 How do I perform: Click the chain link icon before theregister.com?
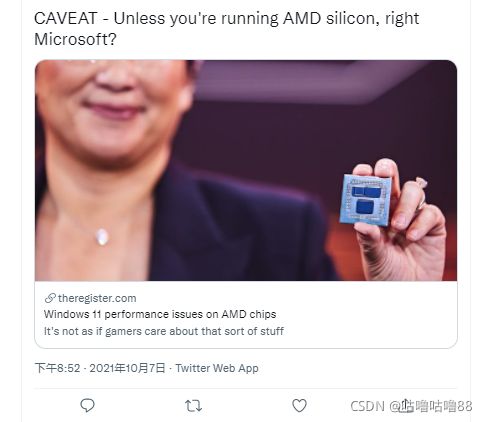click(x=50, y=298)
